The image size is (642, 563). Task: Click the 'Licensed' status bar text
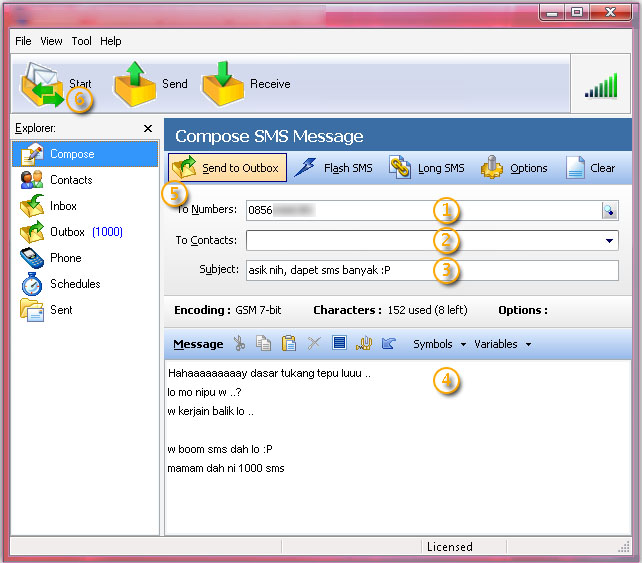(x=449, y=547)
